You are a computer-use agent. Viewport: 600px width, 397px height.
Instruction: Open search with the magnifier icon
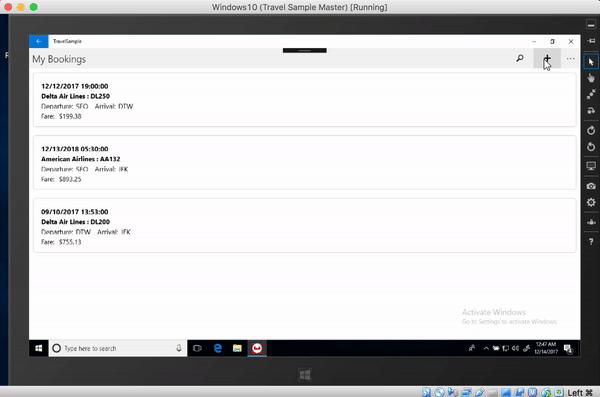[x=520, y=59]
